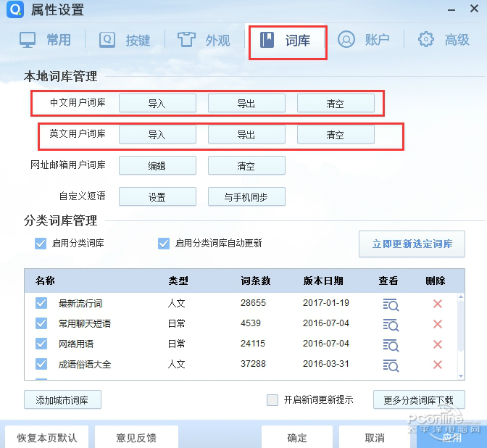The width and height of the screenshot is (487, 448).
Task: Go to the 账户 tab
Action: tap(363, 40)
